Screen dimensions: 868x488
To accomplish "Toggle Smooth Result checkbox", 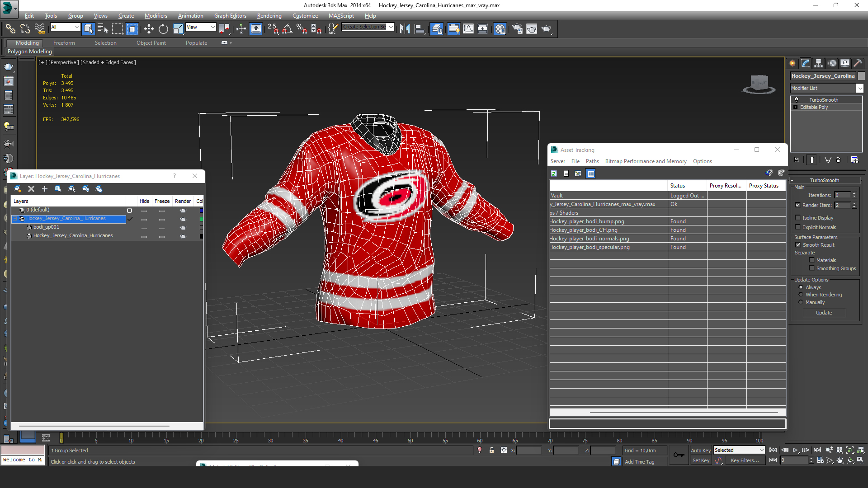I will [798, 245].
